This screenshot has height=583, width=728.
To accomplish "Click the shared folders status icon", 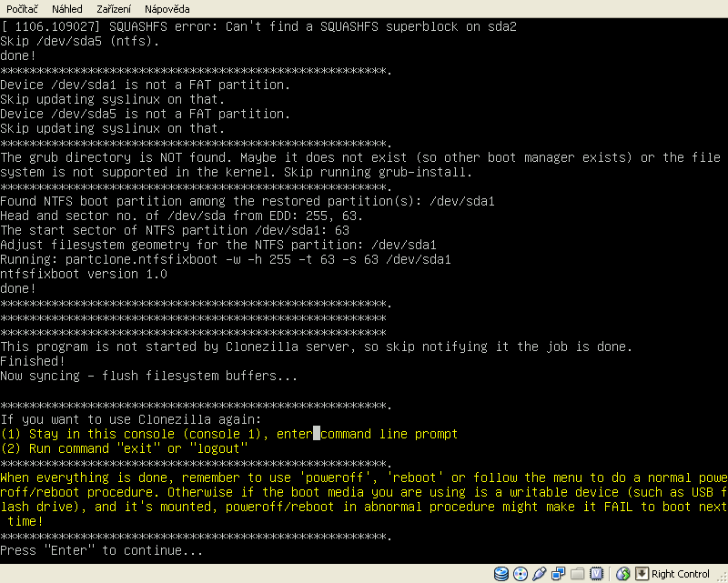I will [576, 574].
